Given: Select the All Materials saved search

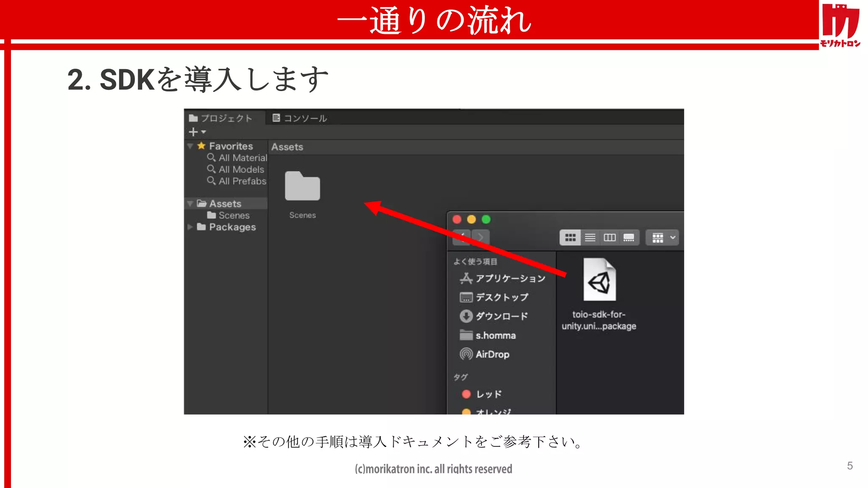Looking at the screenshot, I should point(237,158).
